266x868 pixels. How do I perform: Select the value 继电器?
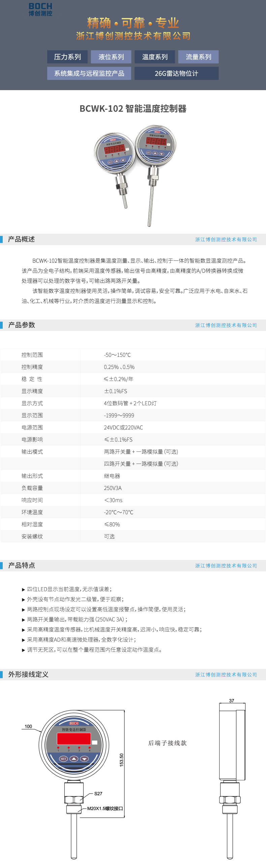pyautogui.click(x=112, y=476)
